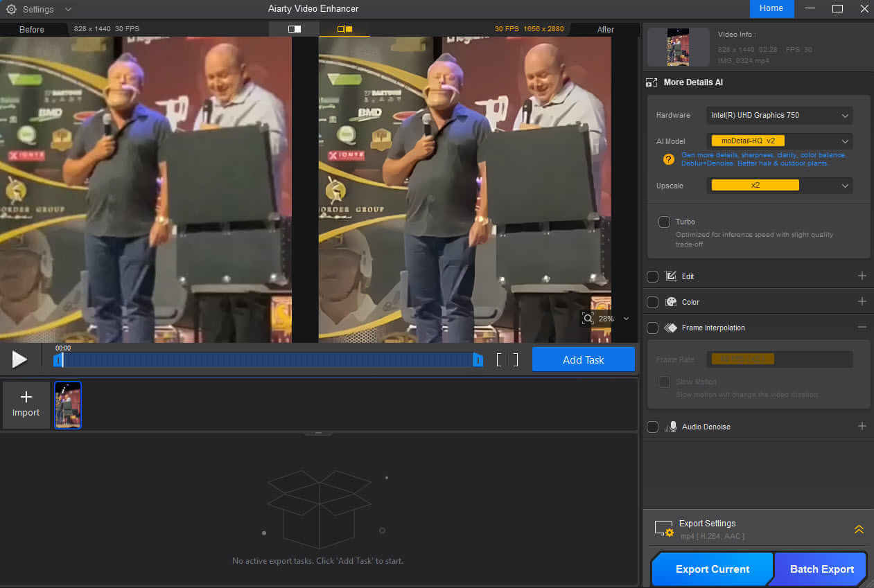Click the Import plus tile

[26, 404]
